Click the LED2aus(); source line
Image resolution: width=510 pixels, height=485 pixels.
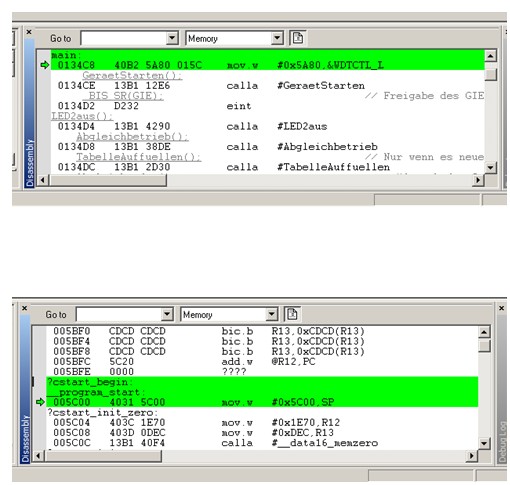coord(82,116)
